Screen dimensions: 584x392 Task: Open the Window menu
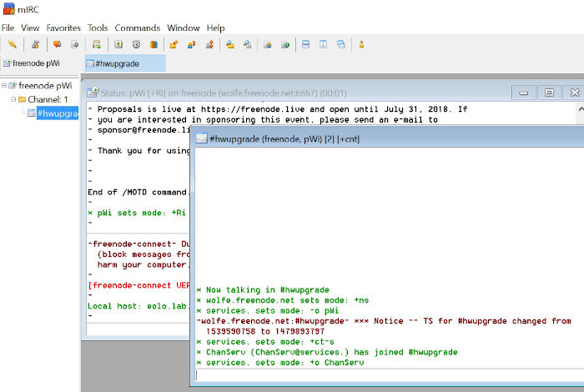point(184,28)
